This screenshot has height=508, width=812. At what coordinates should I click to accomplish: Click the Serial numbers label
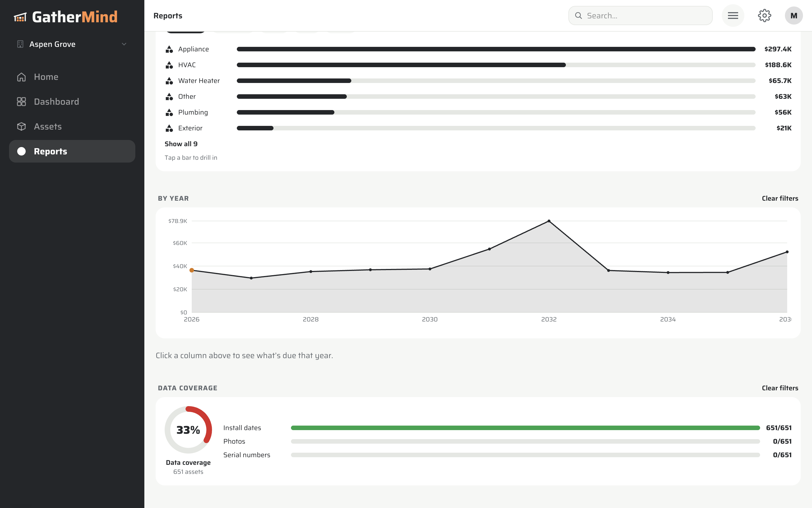pos(247,455)
